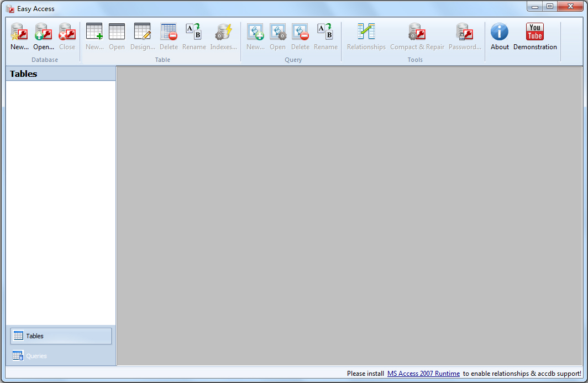The image size is (588, 383).
Task: Close the current database
Action: [x=67, y=37]
